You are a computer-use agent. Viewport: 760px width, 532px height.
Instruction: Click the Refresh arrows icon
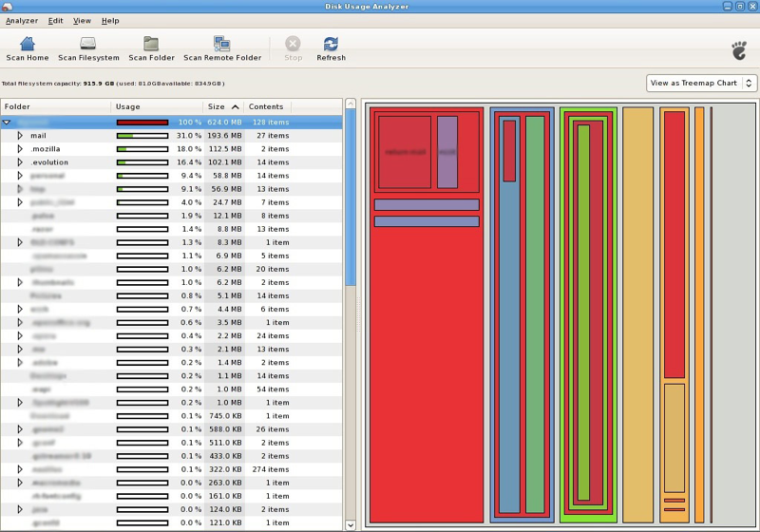pos(331,44)
